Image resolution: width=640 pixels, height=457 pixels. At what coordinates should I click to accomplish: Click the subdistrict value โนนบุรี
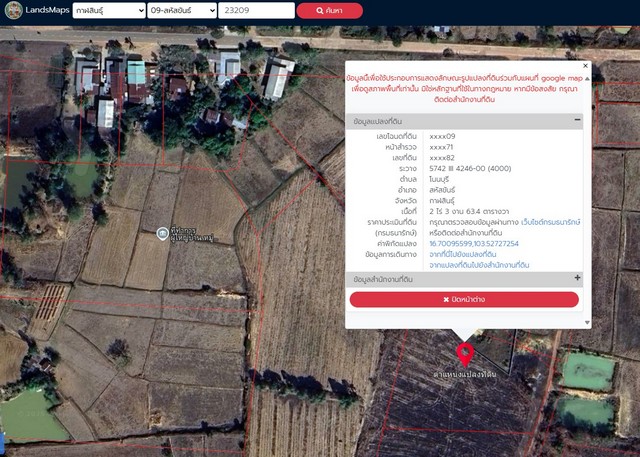tap(439, 179)
